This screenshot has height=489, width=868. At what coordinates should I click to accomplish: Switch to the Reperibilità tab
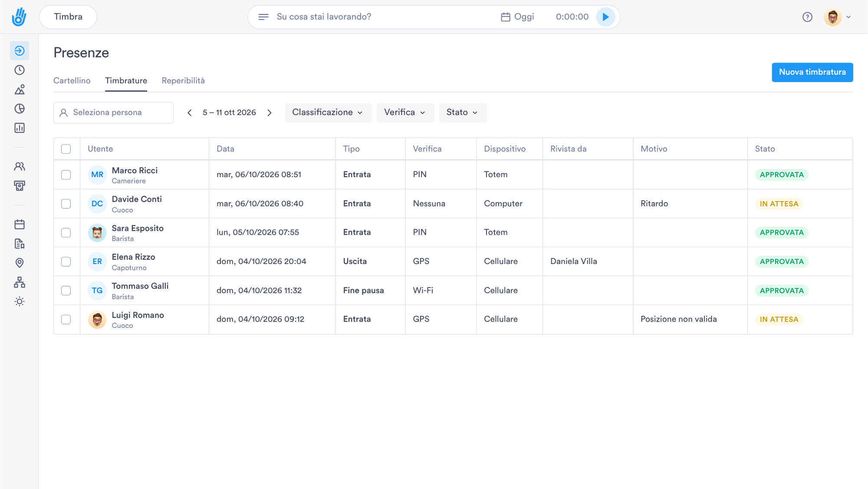point(183,81)
